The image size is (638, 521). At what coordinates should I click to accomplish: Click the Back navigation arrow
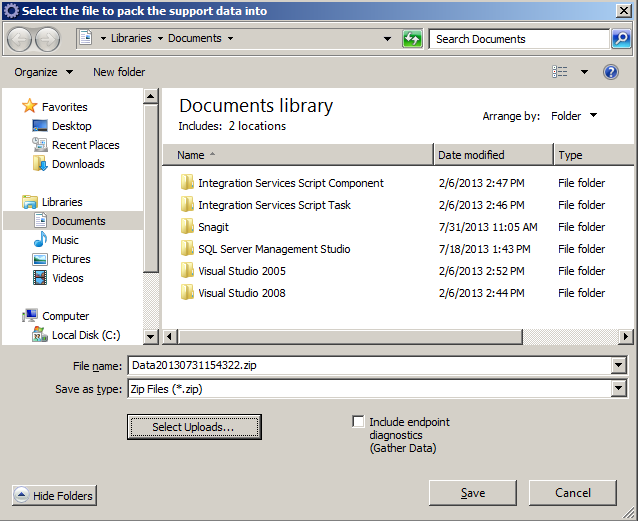click(20, 39)
